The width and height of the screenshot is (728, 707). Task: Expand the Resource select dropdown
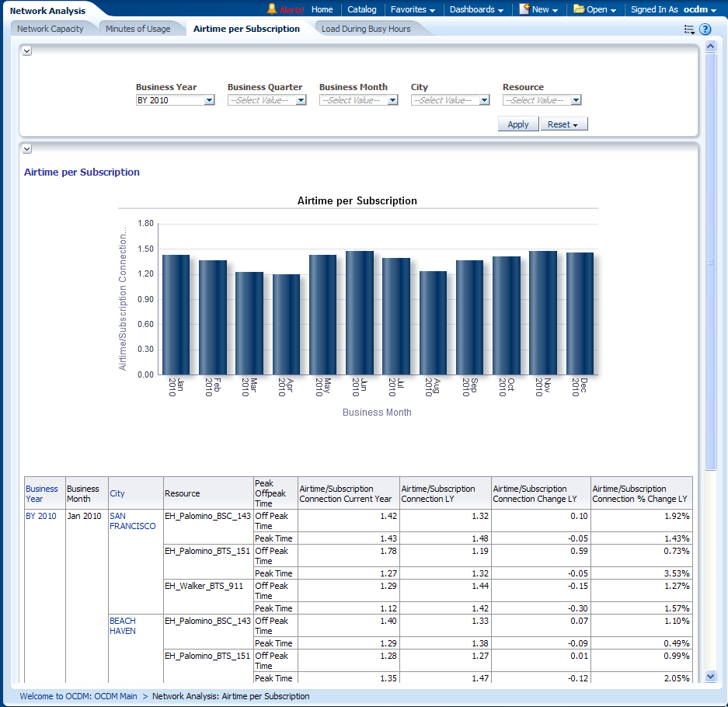pyautogui.click(x=576, y=100)
